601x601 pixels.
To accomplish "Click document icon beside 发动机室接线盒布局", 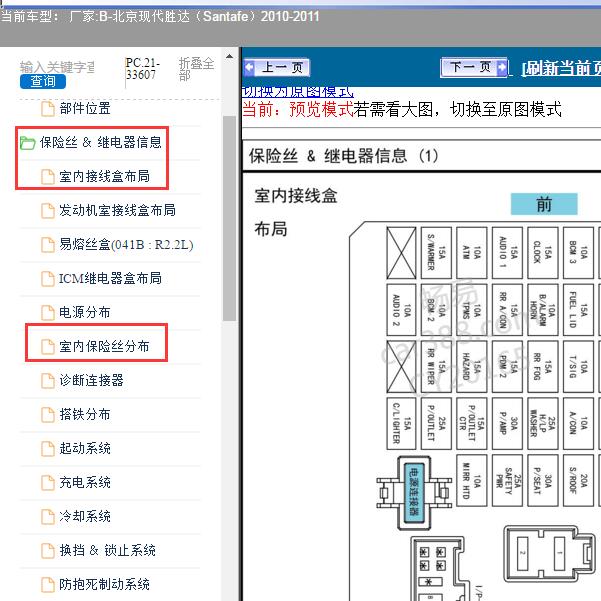I will pyautogui.click(x=48, y=210).
